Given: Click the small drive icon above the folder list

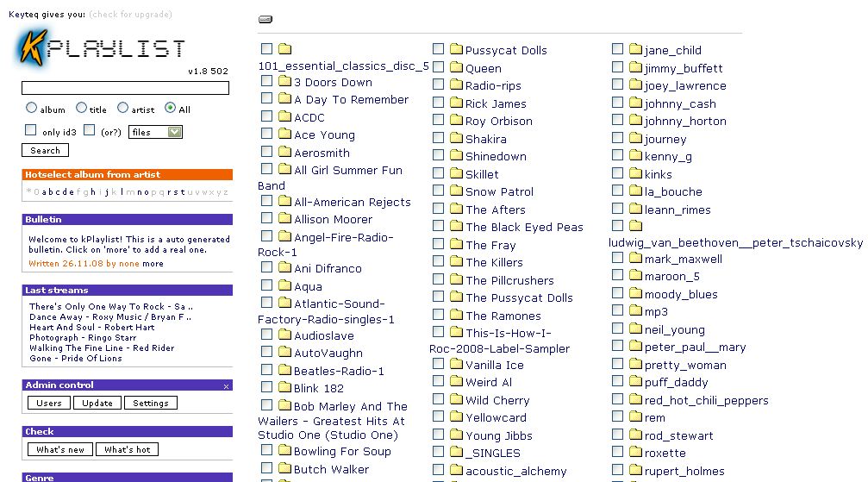Looking at the screenshot, I should [x=265, y=19].
